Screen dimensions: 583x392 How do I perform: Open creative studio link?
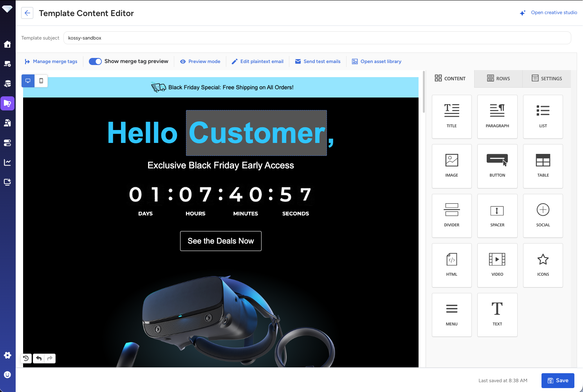(548, 13)
